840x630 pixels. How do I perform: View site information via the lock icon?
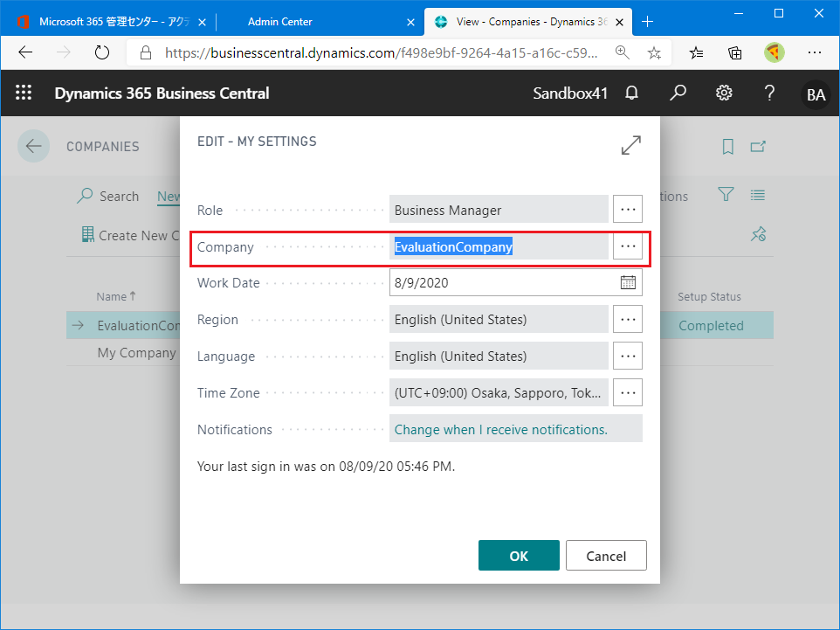click(145, 52)
